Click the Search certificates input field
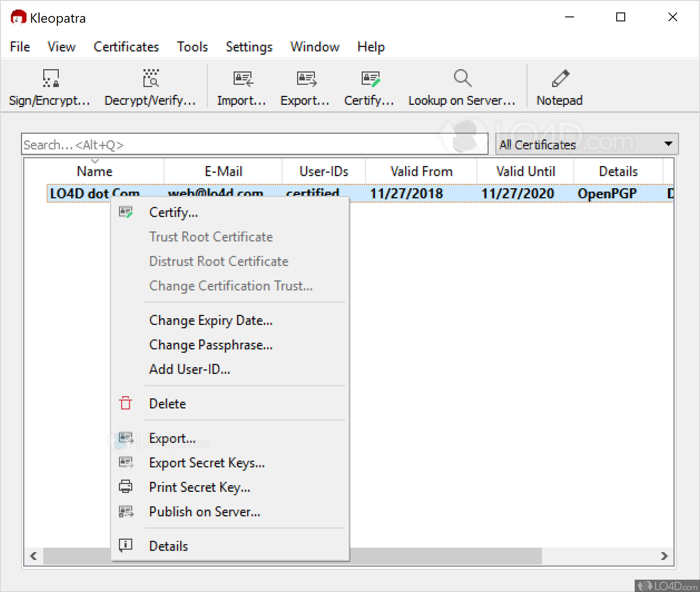Viewport: 700px width, 592px height. (254, 145)
